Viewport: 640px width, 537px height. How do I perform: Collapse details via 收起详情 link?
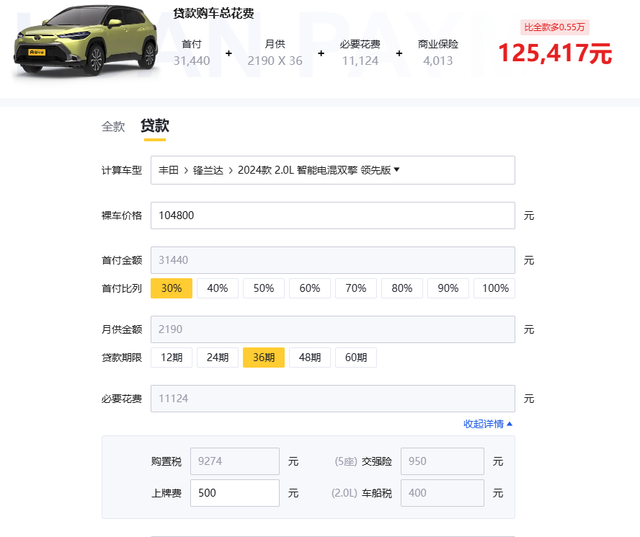[488, 424]
